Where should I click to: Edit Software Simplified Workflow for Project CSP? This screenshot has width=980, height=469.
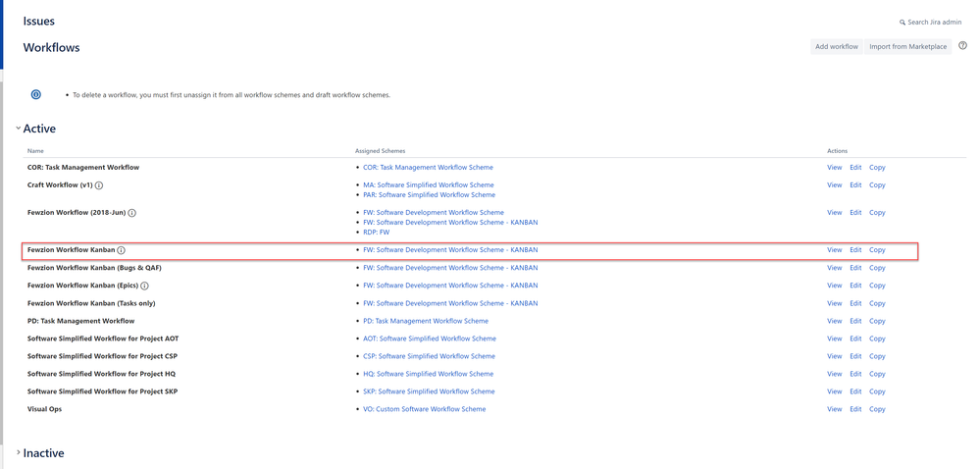tap(855, 356)
